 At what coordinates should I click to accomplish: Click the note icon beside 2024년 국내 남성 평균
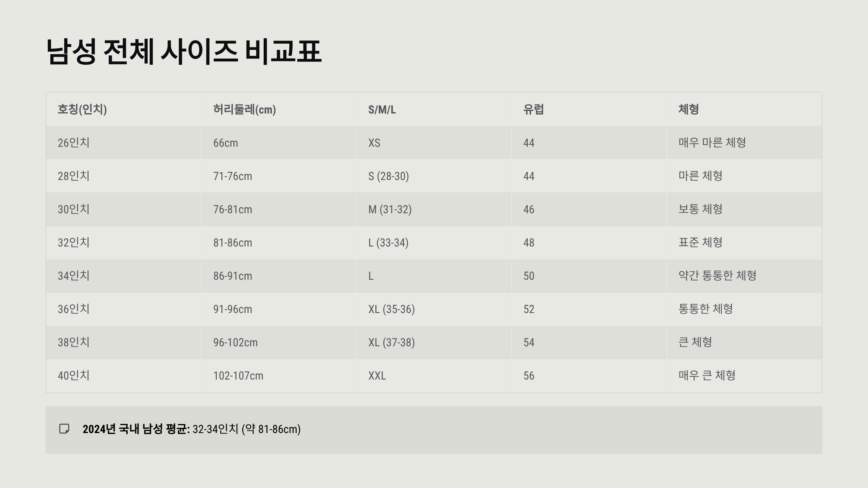click(x=64, y=429)
